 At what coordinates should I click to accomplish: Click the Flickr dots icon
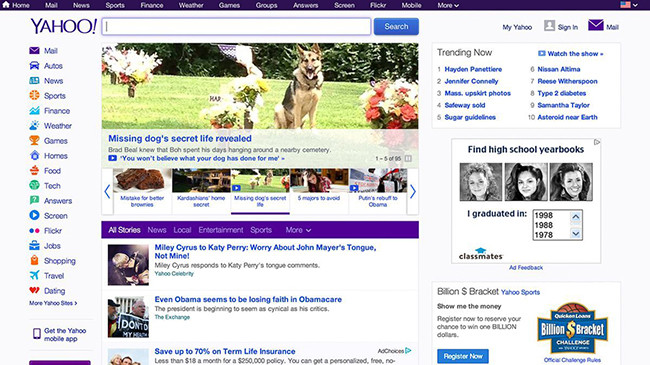34,231
